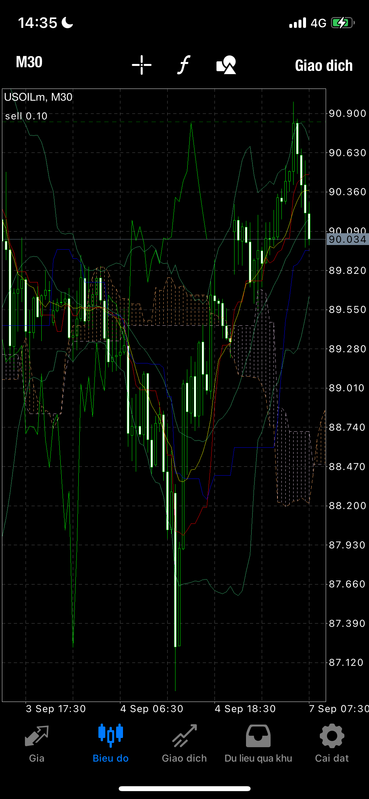Tap the 90.630 price axis label
This screenshot has width=369, height=799.
coord(348,152)
